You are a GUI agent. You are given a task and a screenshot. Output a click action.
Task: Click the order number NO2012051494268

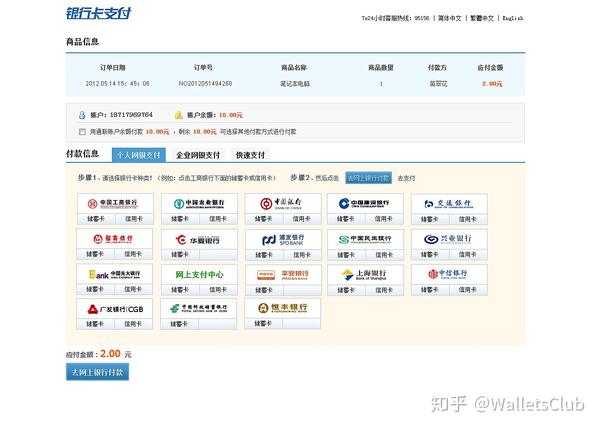tap(205, 83)
